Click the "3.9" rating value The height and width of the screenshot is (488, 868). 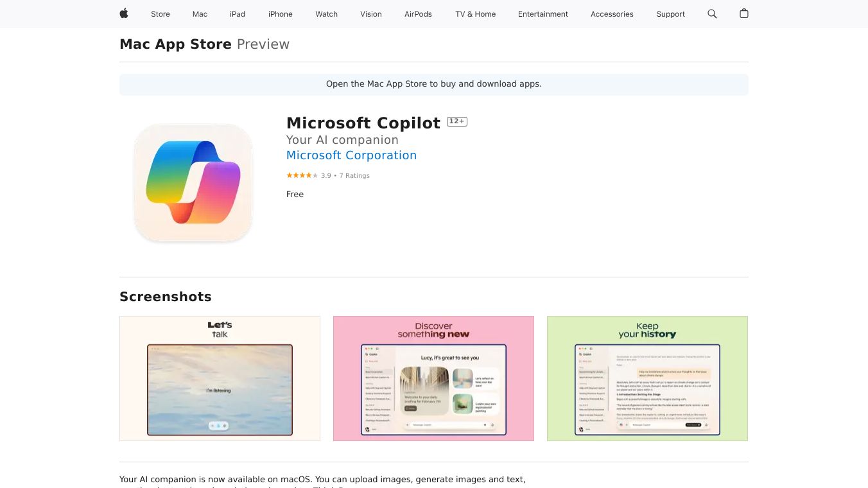[326, 175]
